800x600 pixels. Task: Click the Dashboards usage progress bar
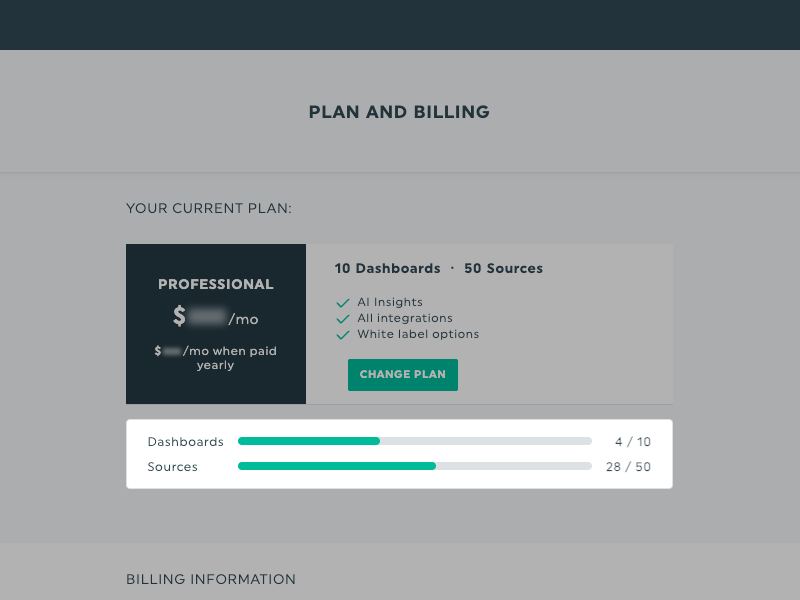(x=414, y=441)
